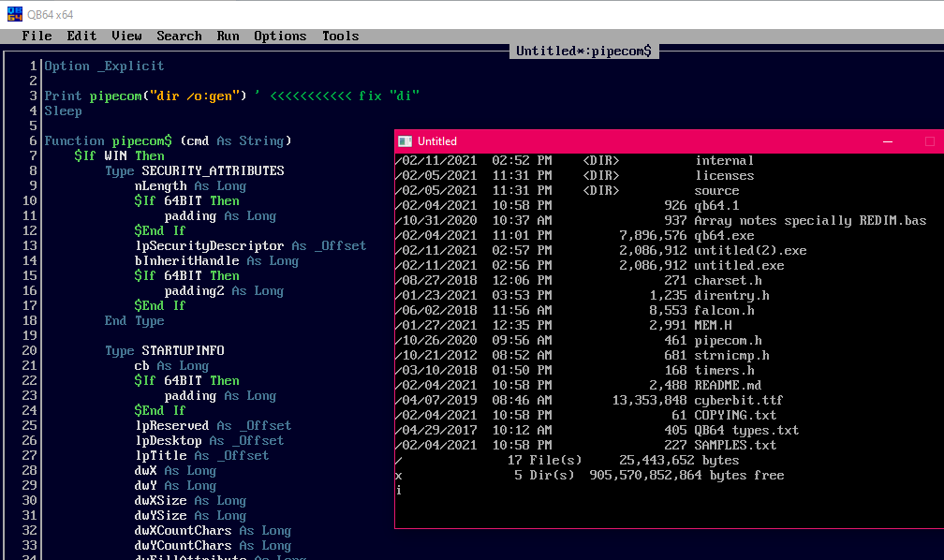The height and width of the screenshot is (560, 944).
Task: Click the lpSecurityDescriptor field line
Action: pyautogui.click(x=209, y=245)
